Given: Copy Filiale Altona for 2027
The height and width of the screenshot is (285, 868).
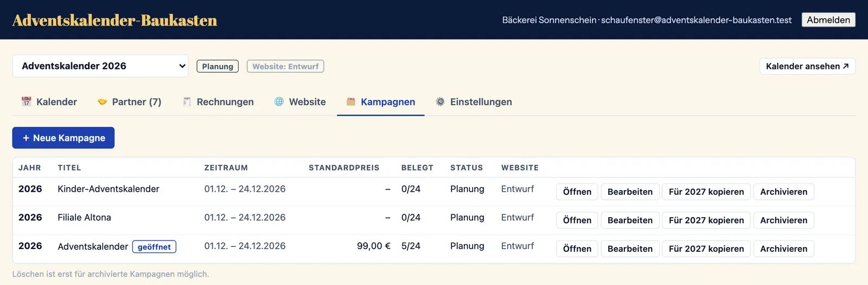Looking at the screenshot, I should [706, 220].
